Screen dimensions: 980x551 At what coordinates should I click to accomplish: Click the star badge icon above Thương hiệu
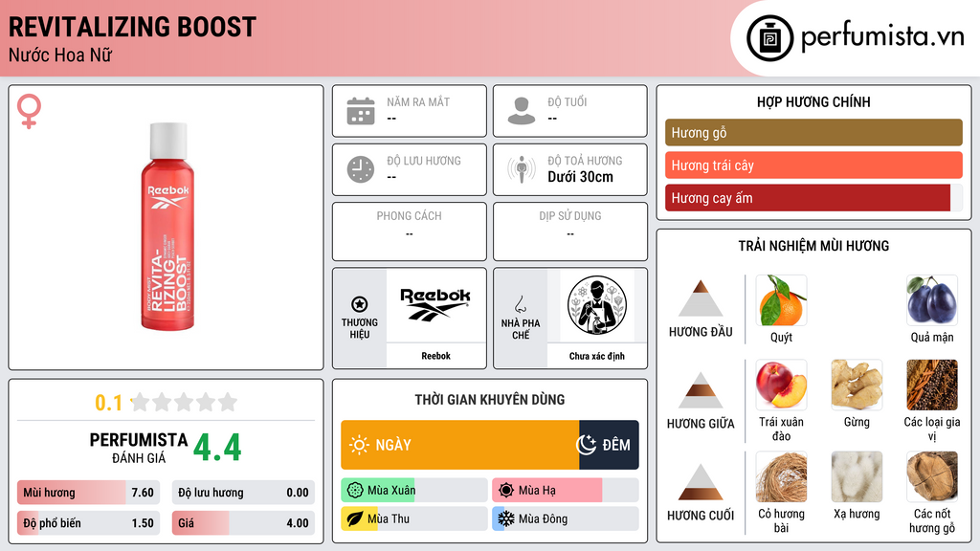(360, 304)
